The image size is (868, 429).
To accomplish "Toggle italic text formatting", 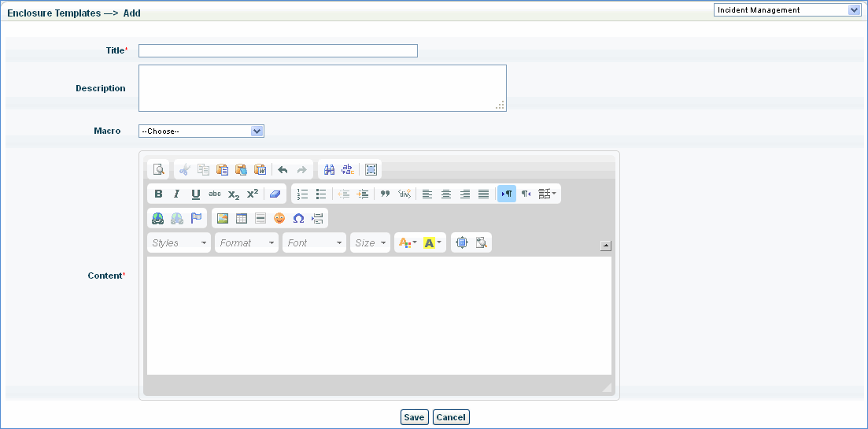I will (177, 194).
